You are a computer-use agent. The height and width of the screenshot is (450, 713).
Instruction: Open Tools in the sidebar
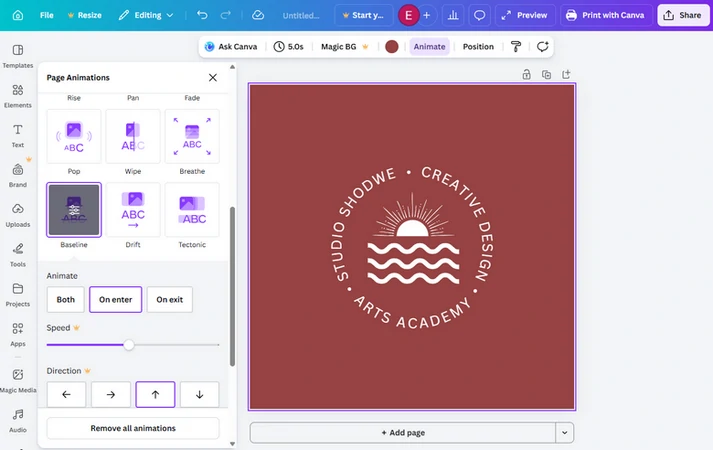18,255
